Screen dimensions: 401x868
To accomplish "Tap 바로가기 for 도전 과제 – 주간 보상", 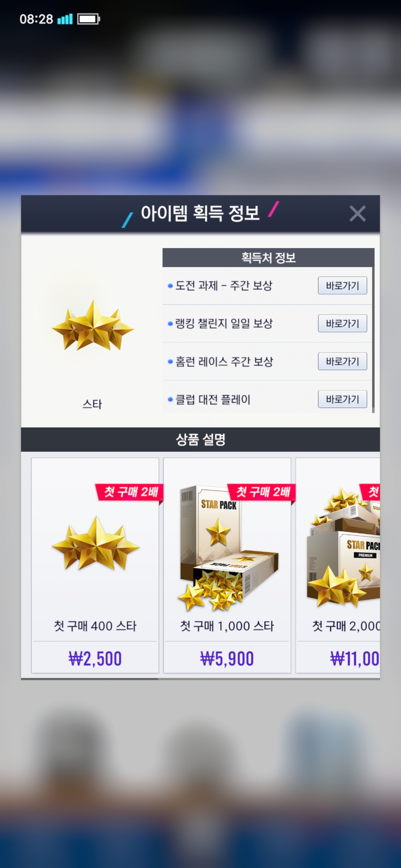I will point(342,286).
